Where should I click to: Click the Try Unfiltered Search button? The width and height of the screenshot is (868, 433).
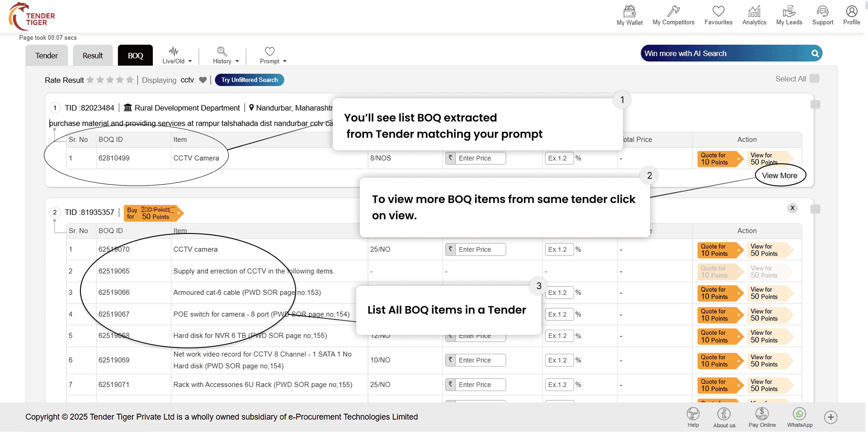(249, 80)
